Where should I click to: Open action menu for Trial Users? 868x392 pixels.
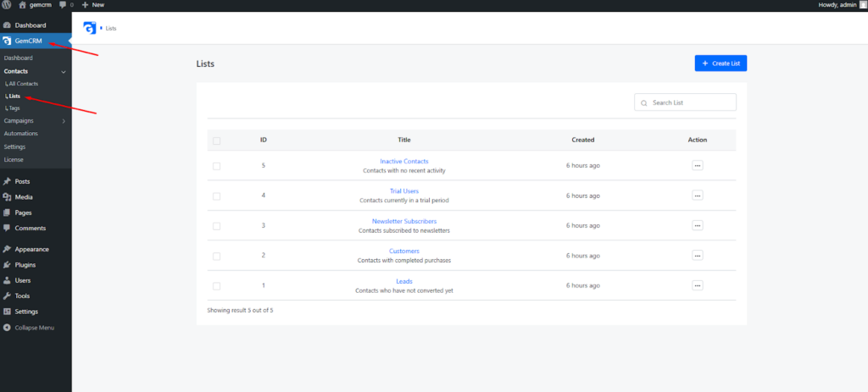click(x=698, y=196)
